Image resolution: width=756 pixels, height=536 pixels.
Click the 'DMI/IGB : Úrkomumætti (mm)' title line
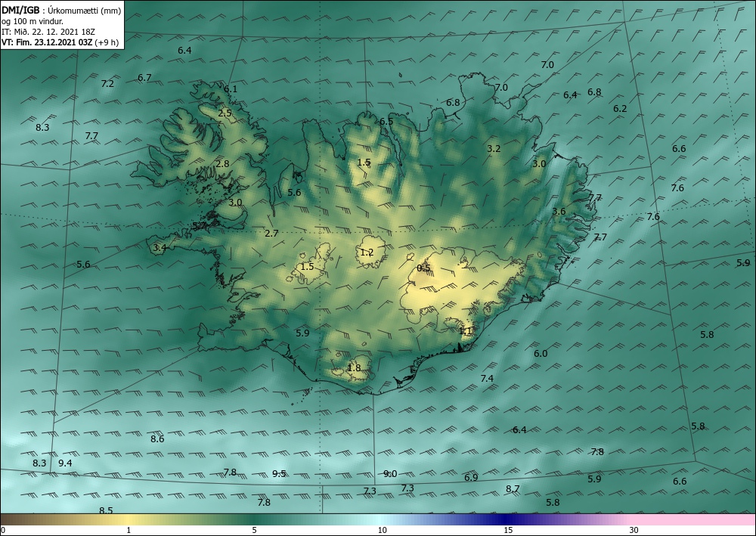coord(61,10)
